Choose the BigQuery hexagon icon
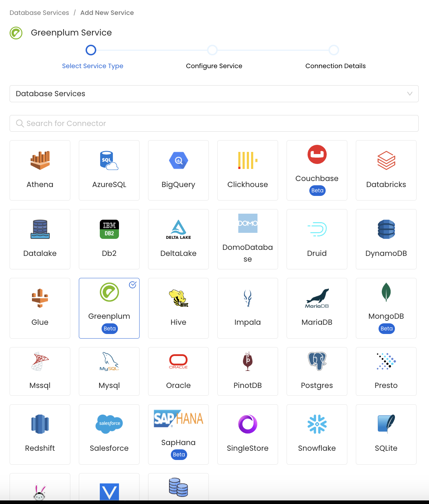Image resolution: width=429 pixels, height=504 pixels. click(178, 160)
